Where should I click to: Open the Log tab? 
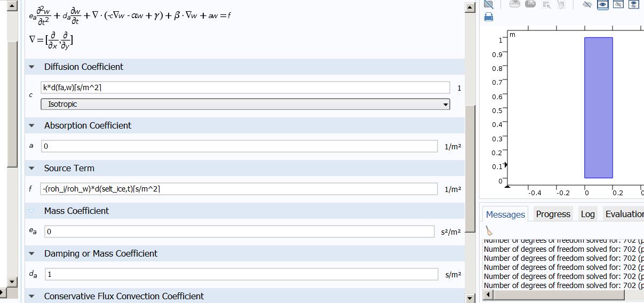(x=587, y=214)
